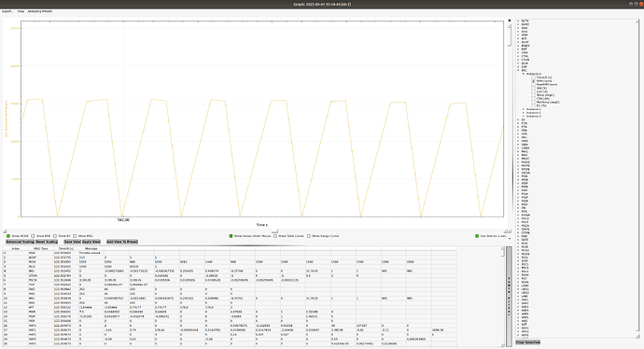Toggle the Show MODE checkbox

(x=8, y=236)
